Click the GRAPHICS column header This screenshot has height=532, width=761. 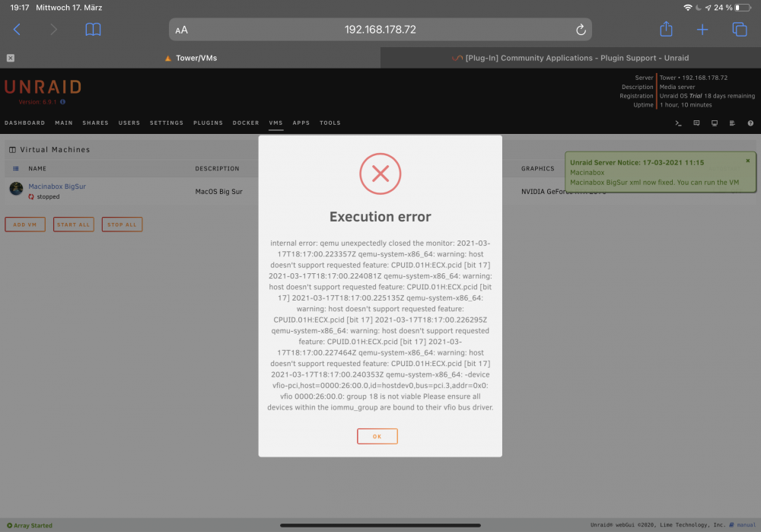(x=537, y=168)
